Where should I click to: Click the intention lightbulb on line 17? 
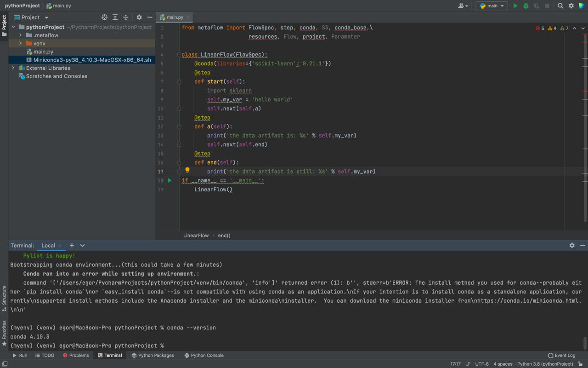[x=187, y=171]
